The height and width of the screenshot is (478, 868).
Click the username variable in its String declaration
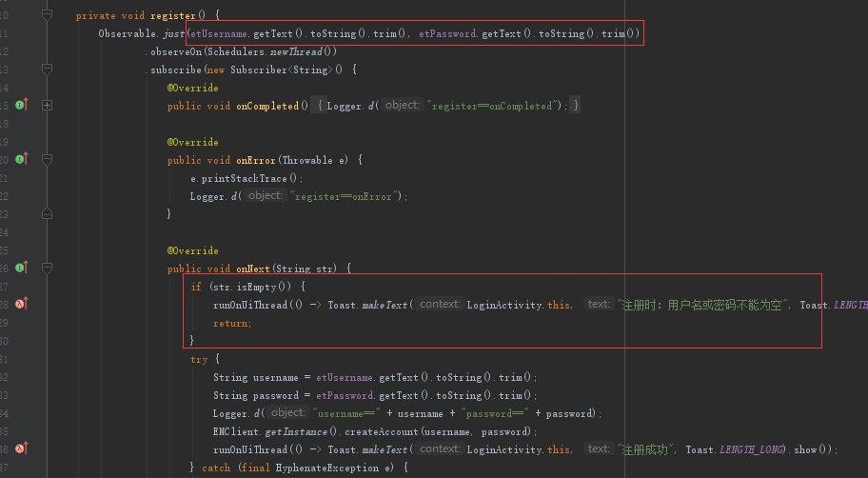click(276, 377)
